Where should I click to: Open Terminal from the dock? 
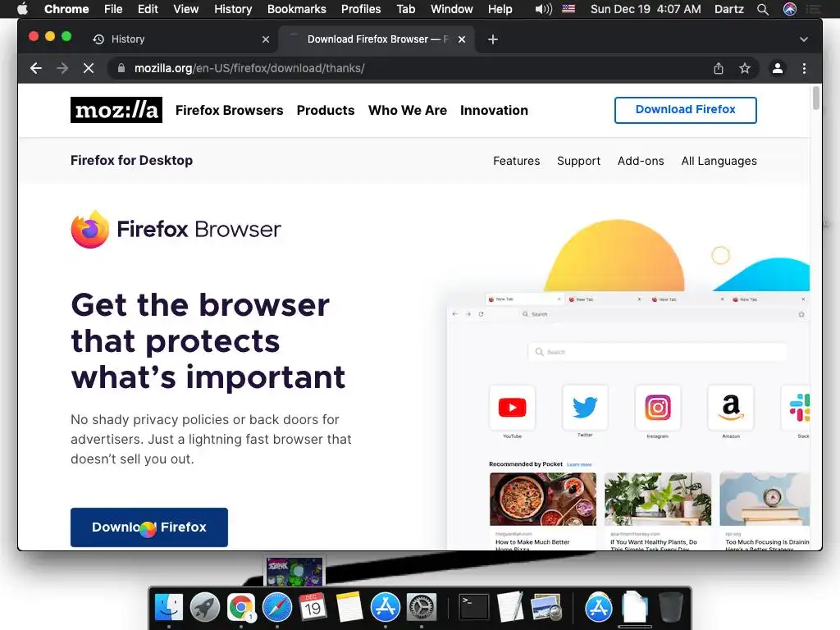[x=474, y=608]
